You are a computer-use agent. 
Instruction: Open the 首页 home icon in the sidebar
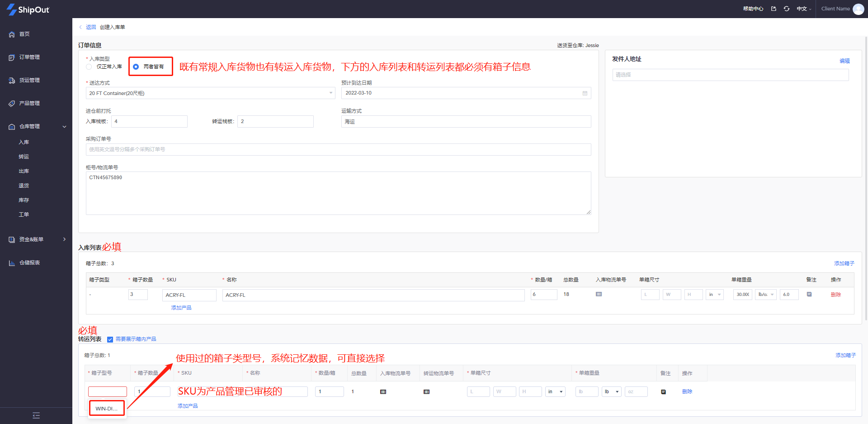[12, 34]
